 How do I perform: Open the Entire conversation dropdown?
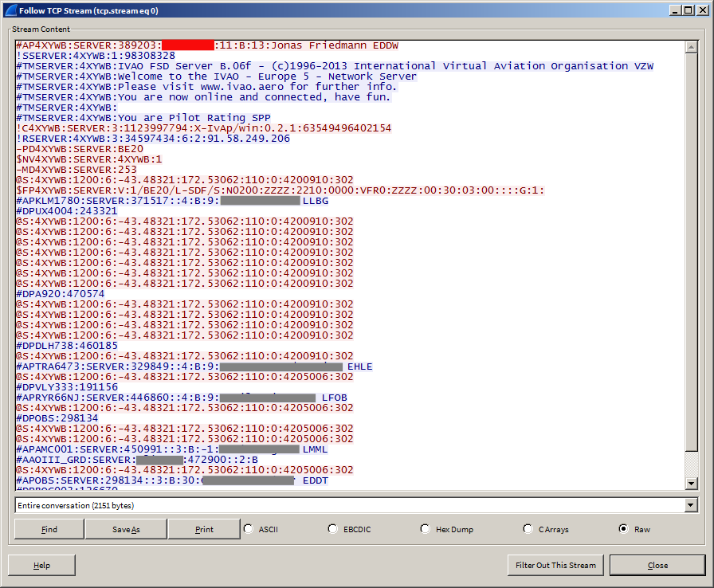pyautogui.click(x=690, y=505)
